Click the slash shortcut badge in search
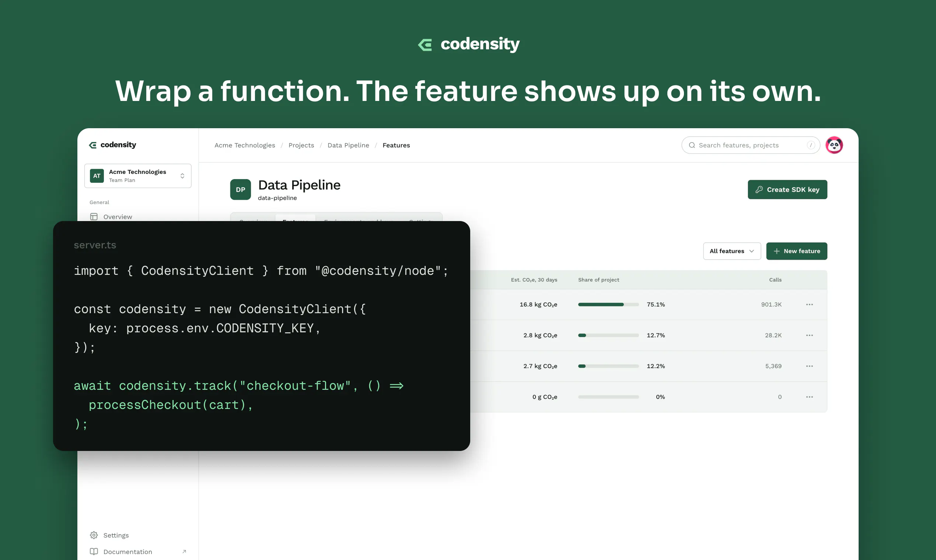The image size is (936, 560). (x=811, y=145)
